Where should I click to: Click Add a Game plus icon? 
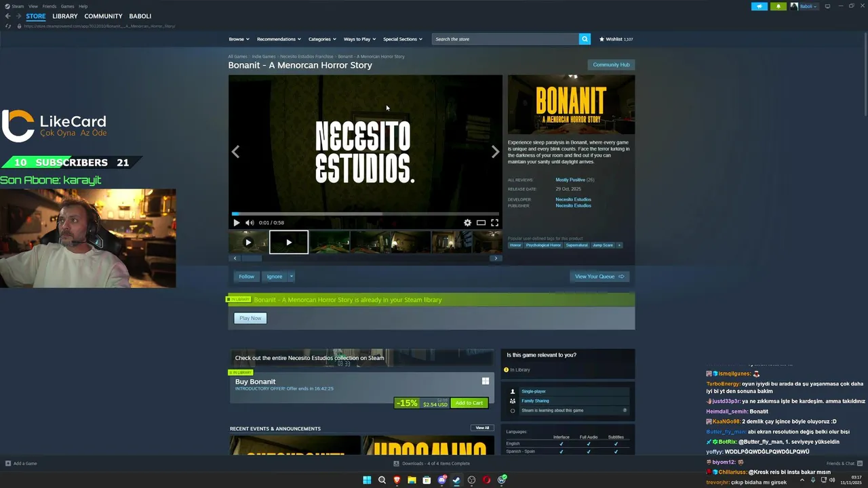click(x=8, y=464)
